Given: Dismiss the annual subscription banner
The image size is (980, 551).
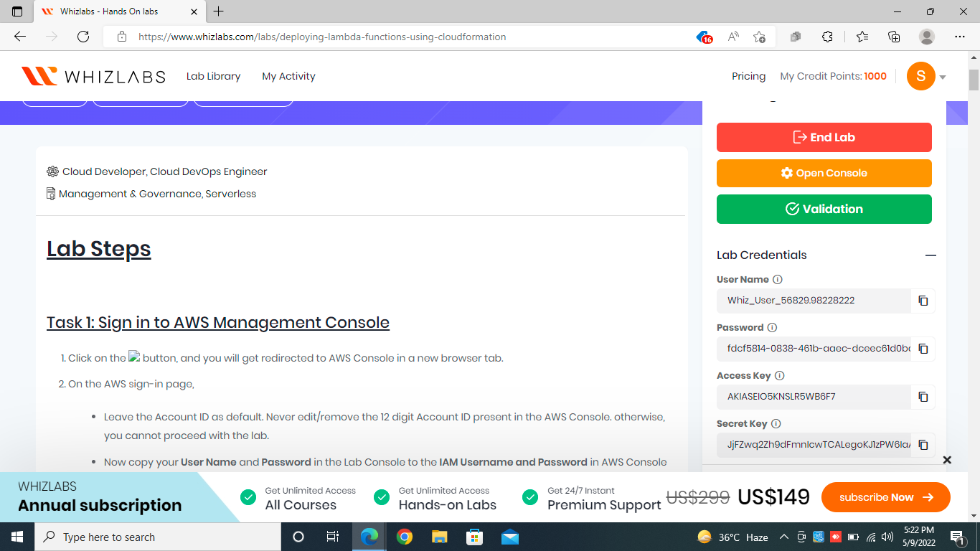Looking at the screenshot, I should tap(947, 460).
